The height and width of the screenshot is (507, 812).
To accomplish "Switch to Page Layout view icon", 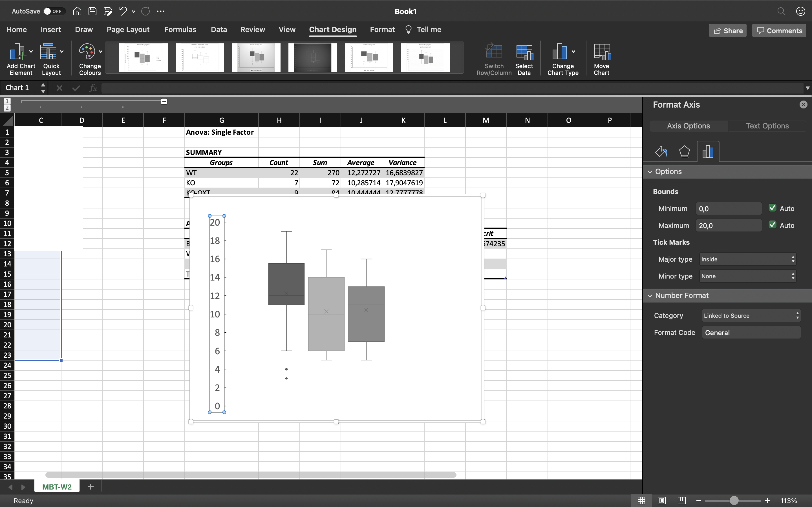I will (x=661, y=500).
